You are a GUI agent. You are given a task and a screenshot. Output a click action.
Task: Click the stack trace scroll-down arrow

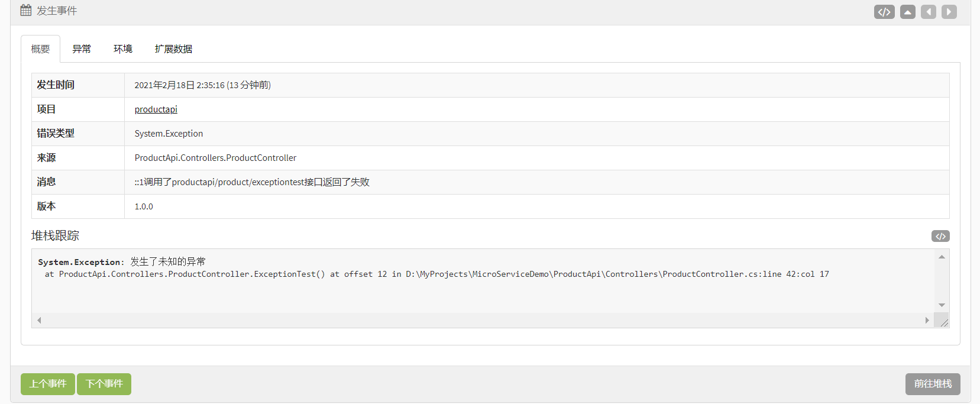942,305
